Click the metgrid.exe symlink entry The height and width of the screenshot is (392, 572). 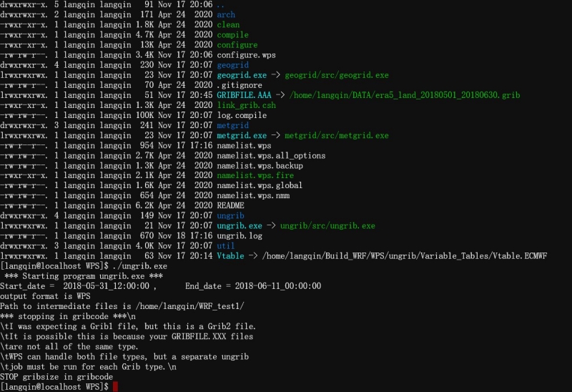[242, 135]
